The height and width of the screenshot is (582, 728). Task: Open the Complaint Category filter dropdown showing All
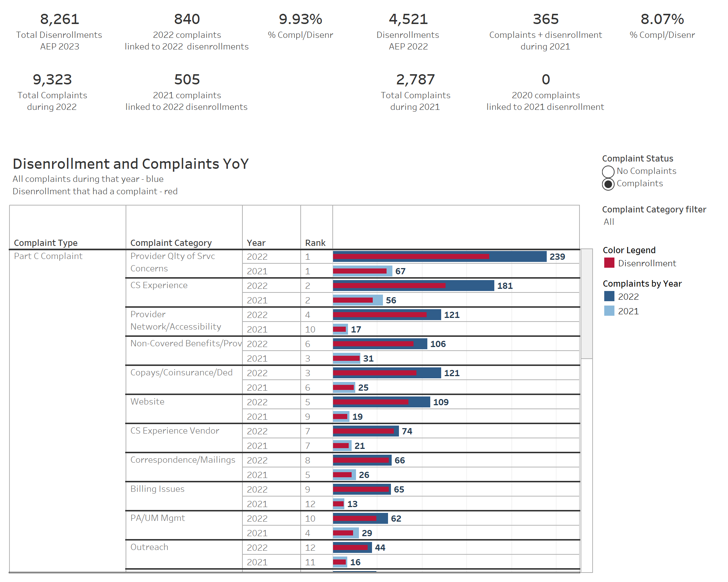pos(609,222)
